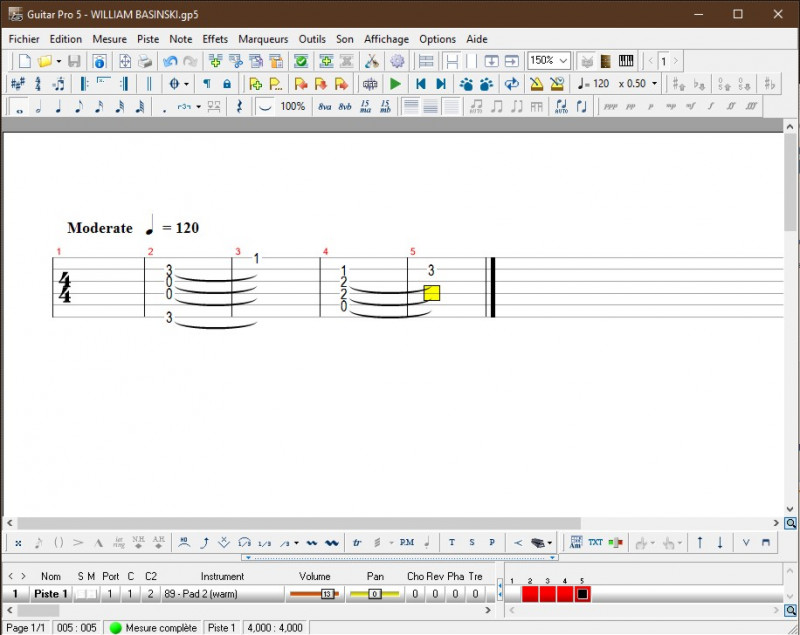Toggle Mute for Piste 1
The height and width of the screenshot is (635, 800).
tap(92, 594)
